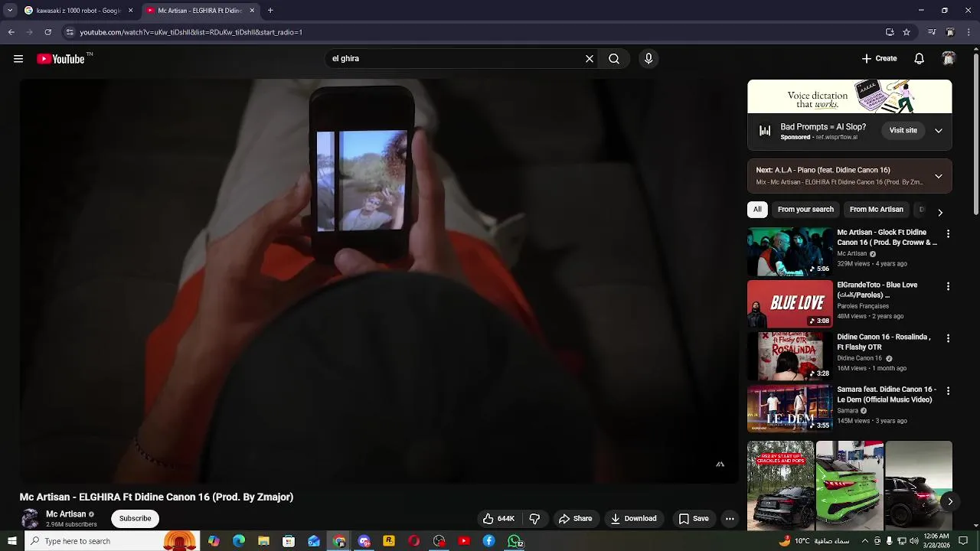980x551 pixels.
Task: Dislike the video with thumbs-down
Action: tap(534, 519)
